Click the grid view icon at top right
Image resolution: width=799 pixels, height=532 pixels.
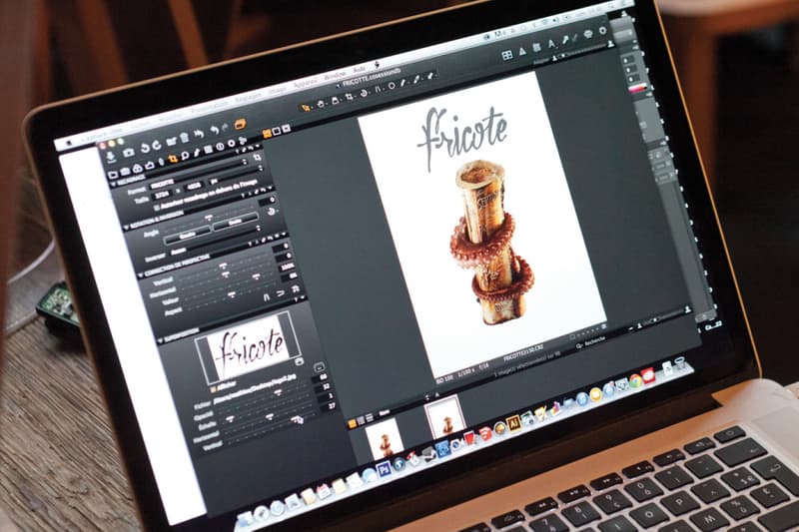coord(506,54)
